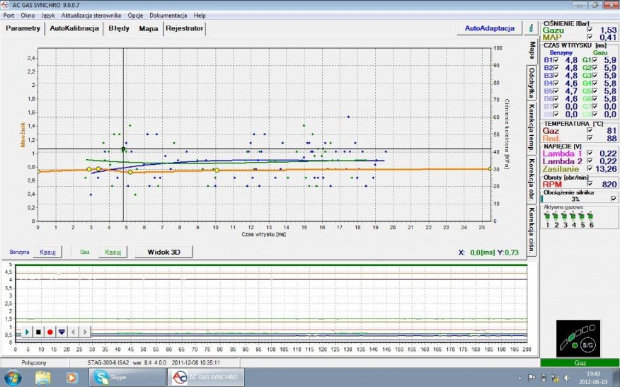Click the Windows Start orb
The width and height of the screenshot is (620, 387).
click(x=12, y=377)
